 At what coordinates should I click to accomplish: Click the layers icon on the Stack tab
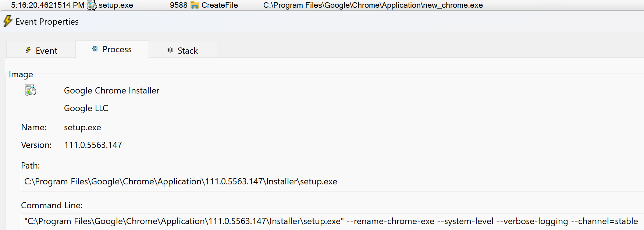click(x=170, y=50)
